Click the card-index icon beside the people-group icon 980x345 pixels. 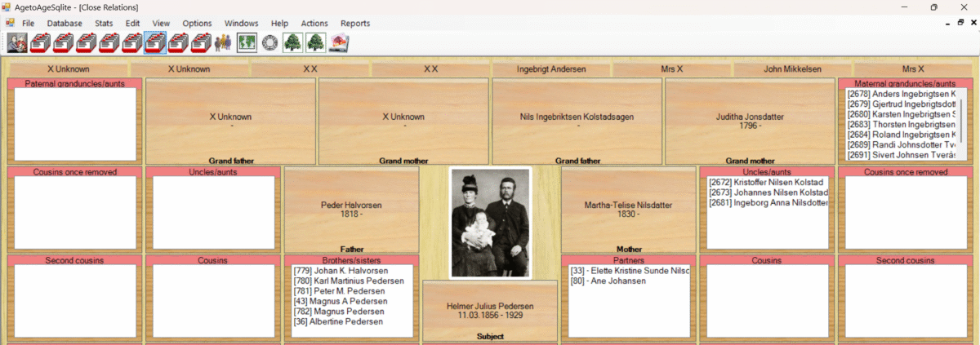pyautogui.click(x=200, y=42)
